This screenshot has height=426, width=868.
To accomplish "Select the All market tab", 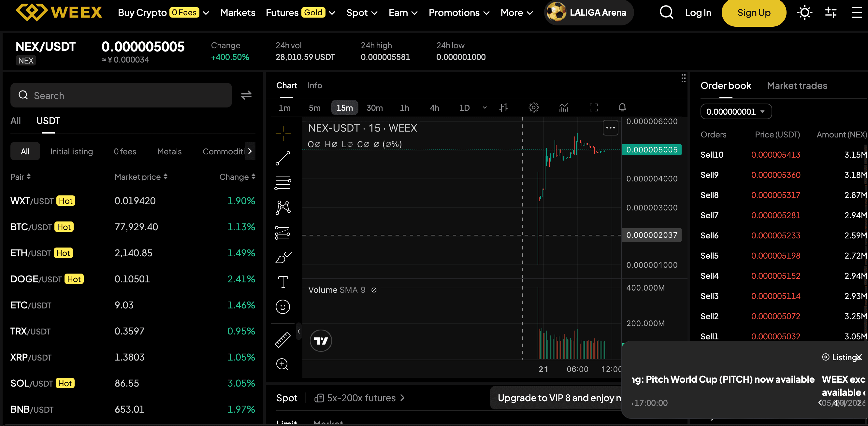I will (16, 121).
